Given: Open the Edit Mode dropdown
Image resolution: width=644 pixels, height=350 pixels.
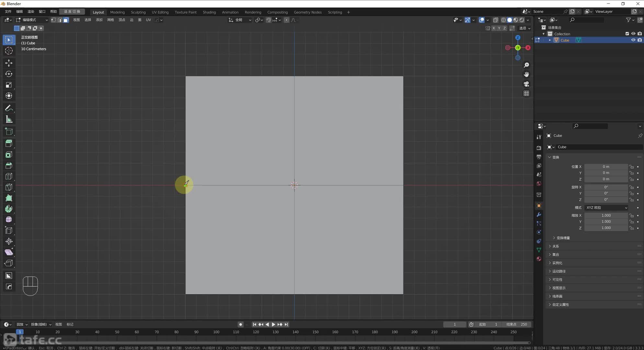Looking at the screenshot, I should click(x=32, y=20).
